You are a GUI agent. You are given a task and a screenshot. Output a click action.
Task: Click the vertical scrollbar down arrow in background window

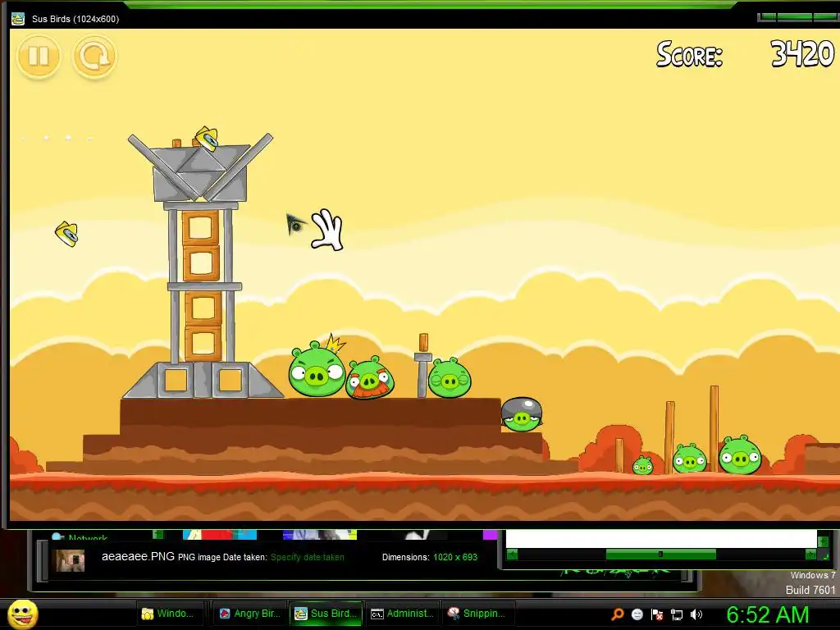point(823,541)
